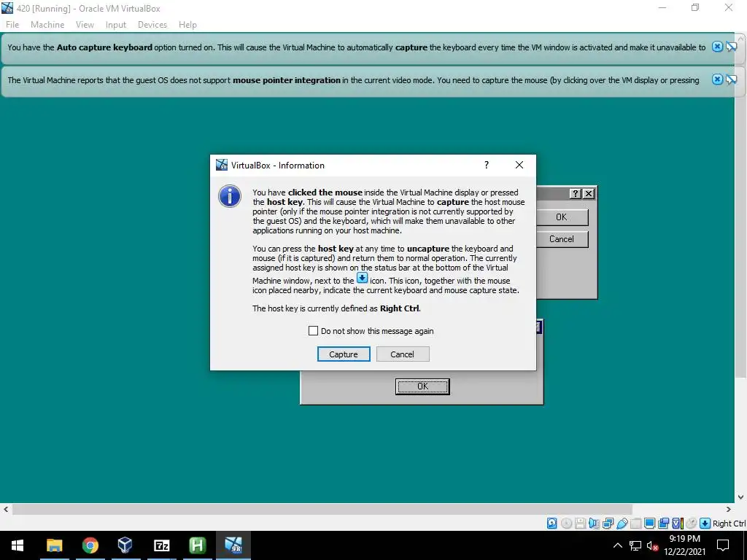Click the USB devices status bar icon
The width and height of the screenshot is (747, 560).
coord(622,523)
